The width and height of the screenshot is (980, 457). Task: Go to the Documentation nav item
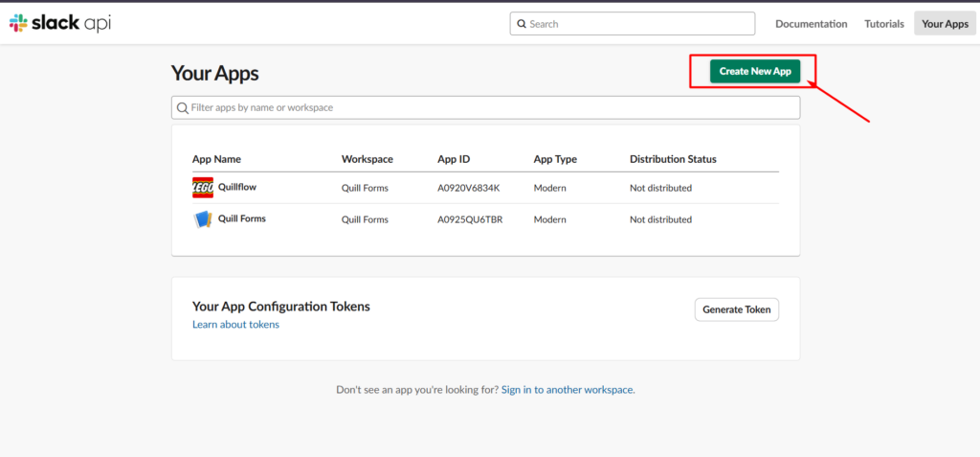812,24
